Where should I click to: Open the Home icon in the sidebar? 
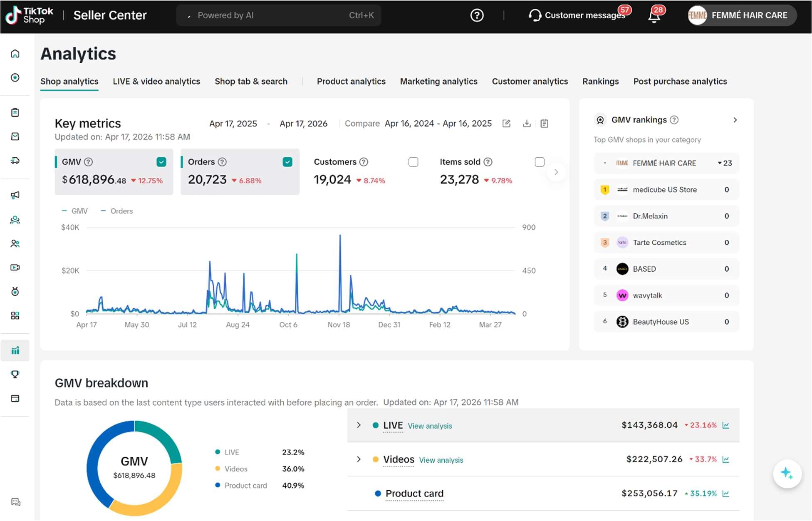click(x=15, y=54)
